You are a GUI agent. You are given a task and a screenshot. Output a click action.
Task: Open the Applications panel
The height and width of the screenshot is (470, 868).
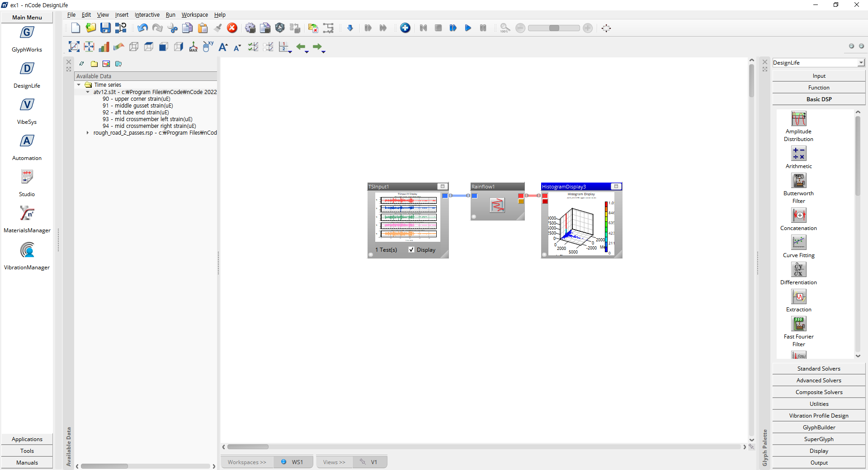(27, 439)
